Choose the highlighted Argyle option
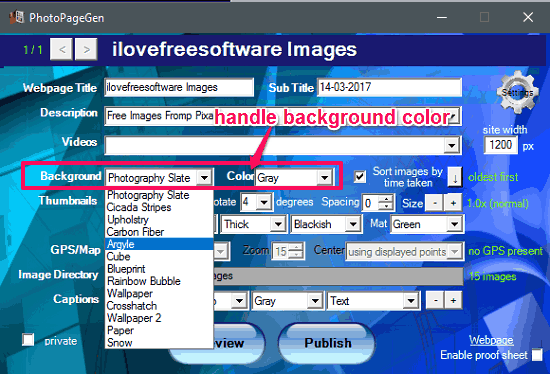550x374 pixels. [159, 244]
